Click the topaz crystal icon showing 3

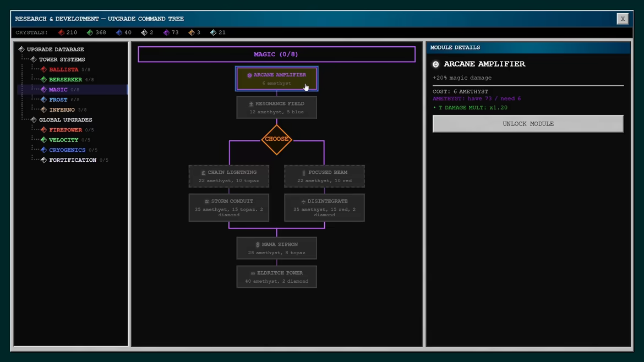192,32
